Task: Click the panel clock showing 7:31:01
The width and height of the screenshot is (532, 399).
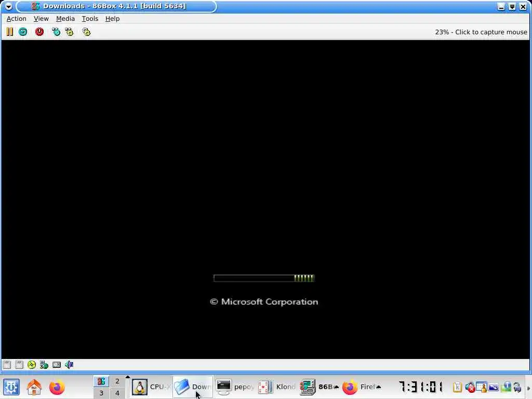Action: click(x=421, y=387)
